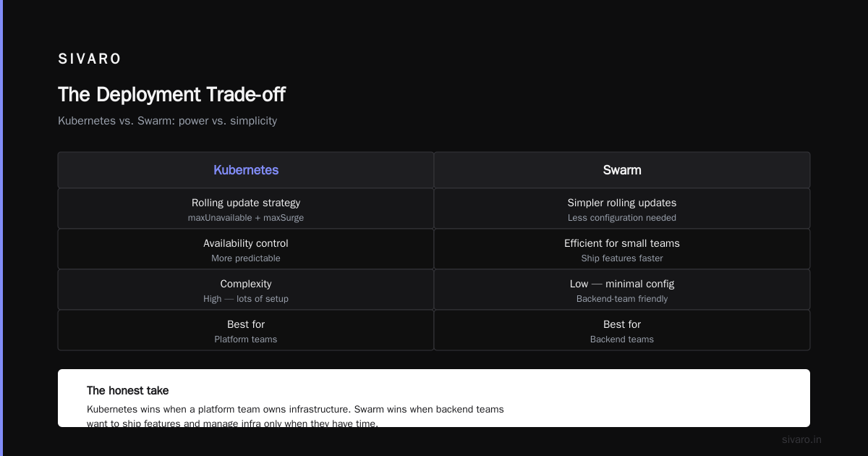Click 'maxUnavailable + maxSurge' caption

click(246, 218)
